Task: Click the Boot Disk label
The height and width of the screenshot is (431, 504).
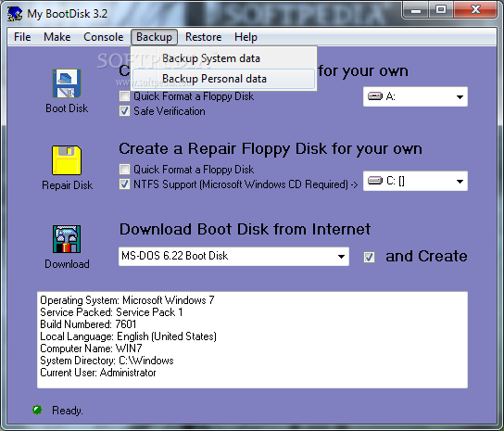Action: coord(67,108)
